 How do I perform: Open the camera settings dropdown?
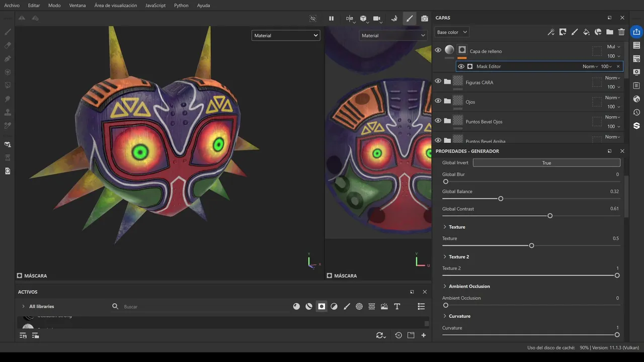377,19
